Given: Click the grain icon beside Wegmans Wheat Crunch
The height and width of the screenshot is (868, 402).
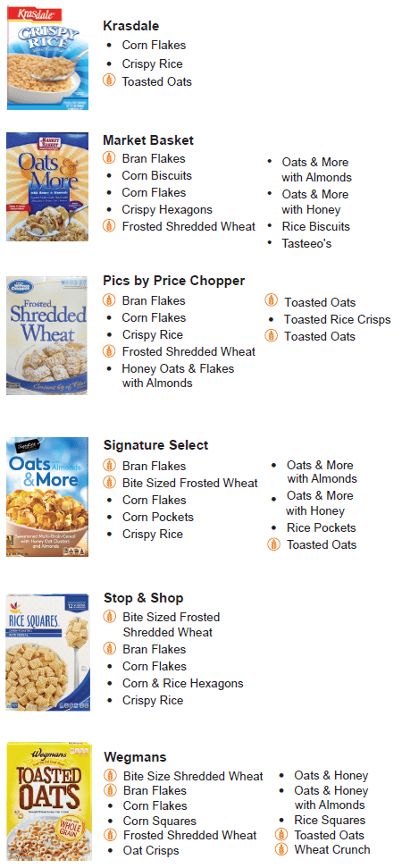Looking at the screenshot, I should [281, 849].
